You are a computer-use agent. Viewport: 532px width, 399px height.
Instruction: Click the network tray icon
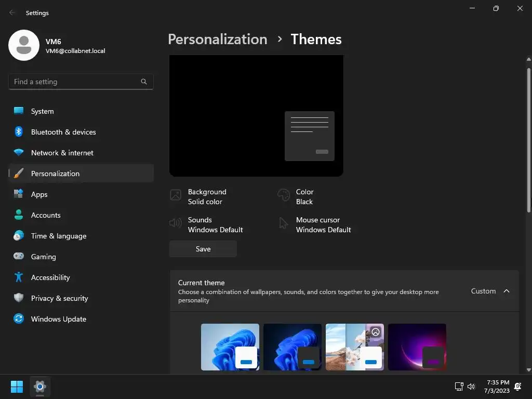[x=459, y=387]
